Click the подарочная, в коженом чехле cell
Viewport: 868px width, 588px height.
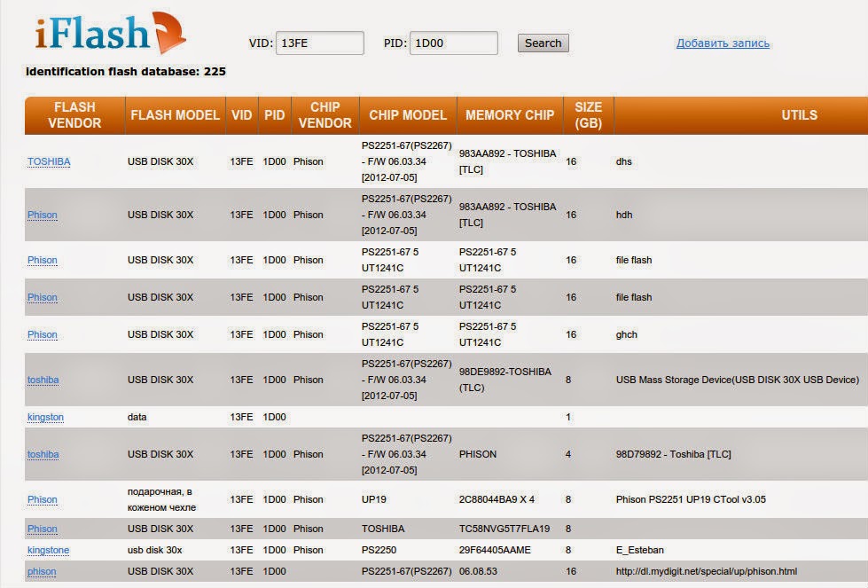click(161, 499)
